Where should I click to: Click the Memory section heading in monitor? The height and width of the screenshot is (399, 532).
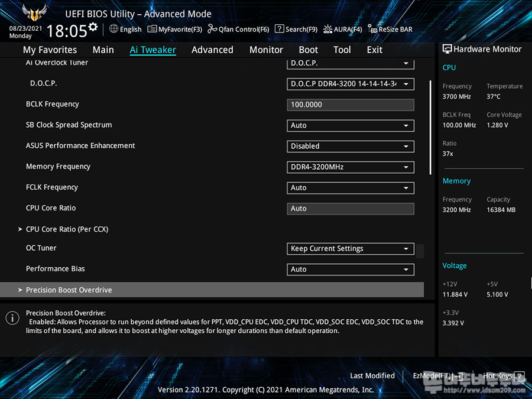pos(456,181)
